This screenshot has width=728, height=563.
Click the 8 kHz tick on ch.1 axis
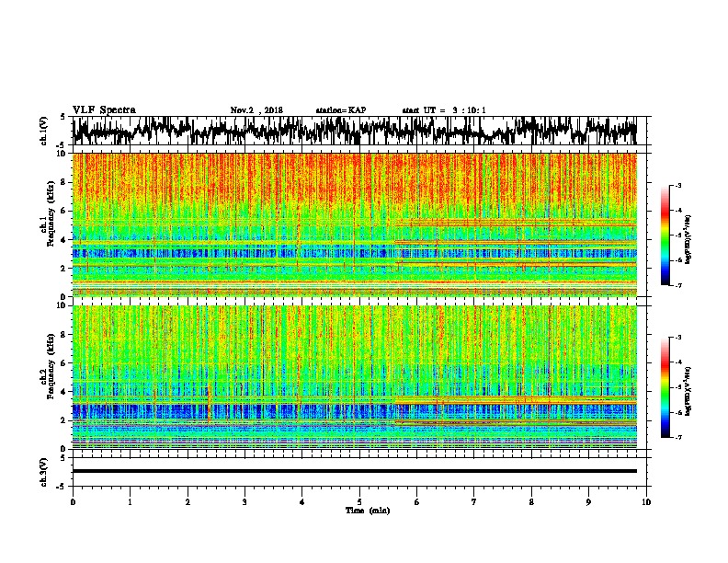pyautogui.click(x=63, y=182)
